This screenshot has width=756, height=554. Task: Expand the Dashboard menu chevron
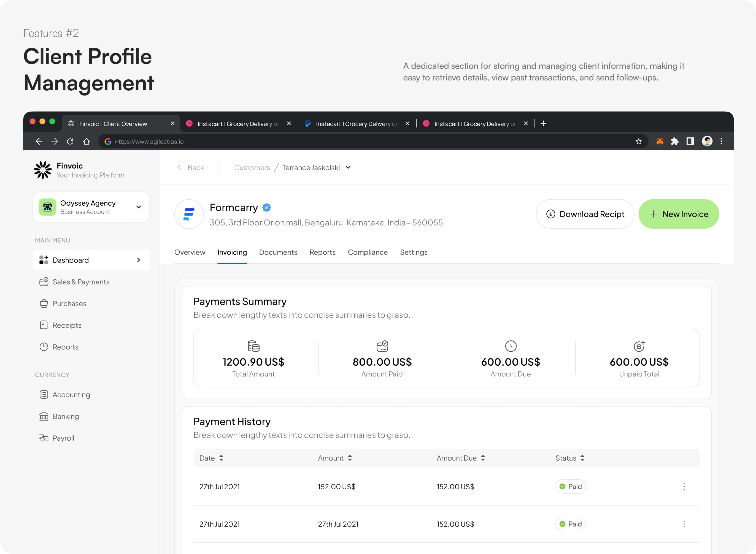click(x=139, y=260)
